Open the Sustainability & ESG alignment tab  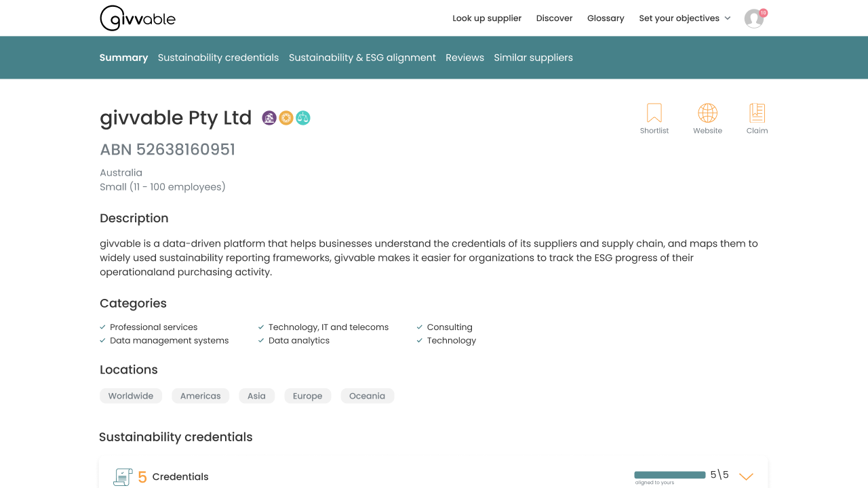(x=362, y=58)
